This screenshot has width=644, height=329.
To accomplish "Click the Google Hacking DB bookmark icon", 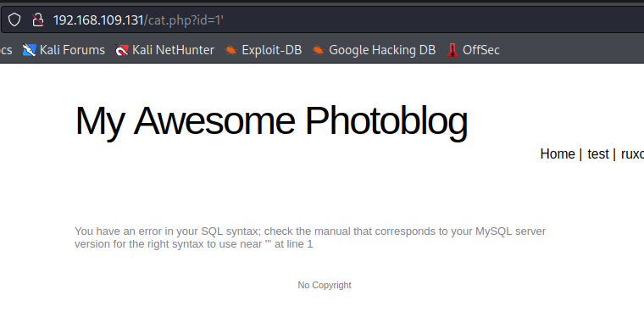I will point(319,50).
